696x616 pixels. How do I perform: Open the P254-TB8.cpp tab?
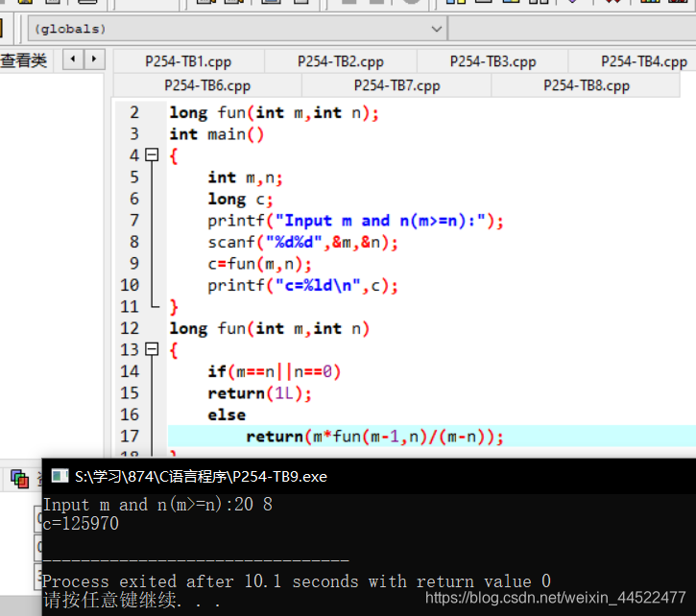pyautogui.click(x=587, y=85)
